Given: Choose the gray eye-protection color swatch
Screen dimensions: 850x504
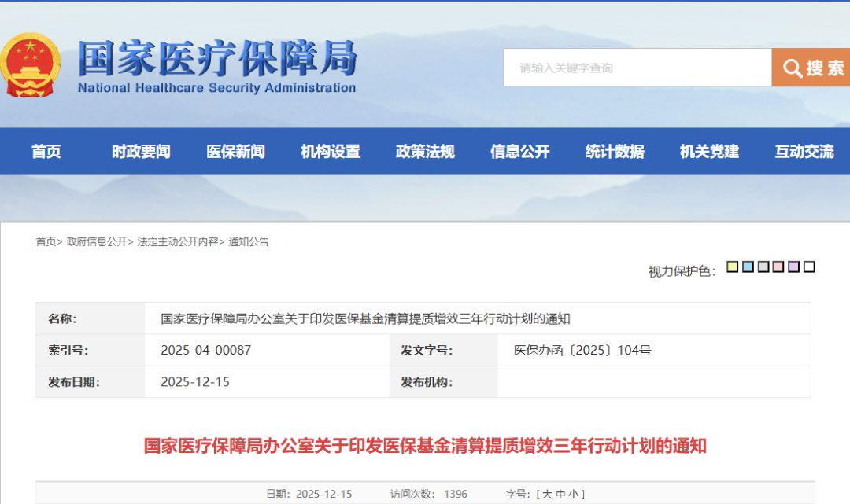Looking at the screenshot, I should (x=763, y=267).
